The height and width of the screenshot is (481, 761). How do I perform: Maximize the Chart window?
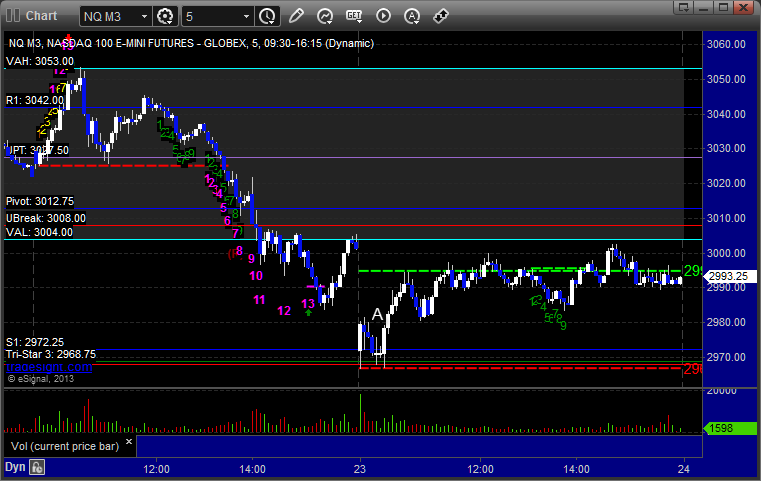[724, 7]
